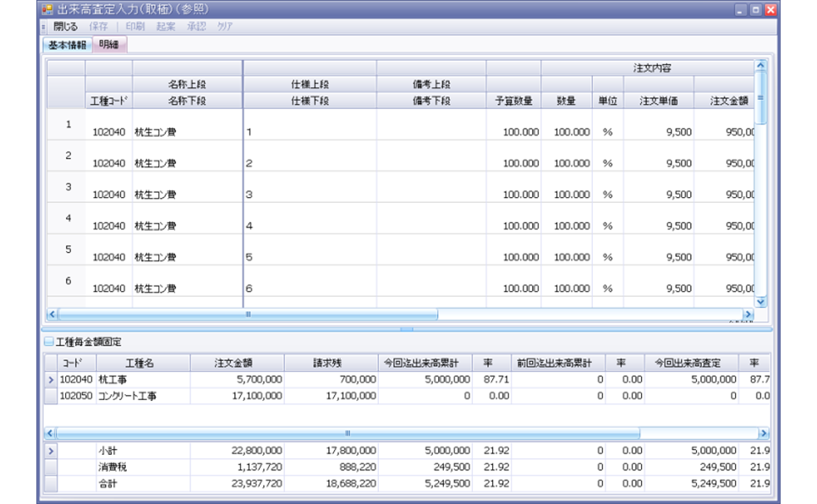Image resolution: width=817 pixels, height=504 pixels.
Task: Click the 注文金額 column header in lower grid
Action: pyautogui.click(x=239, y=363)
